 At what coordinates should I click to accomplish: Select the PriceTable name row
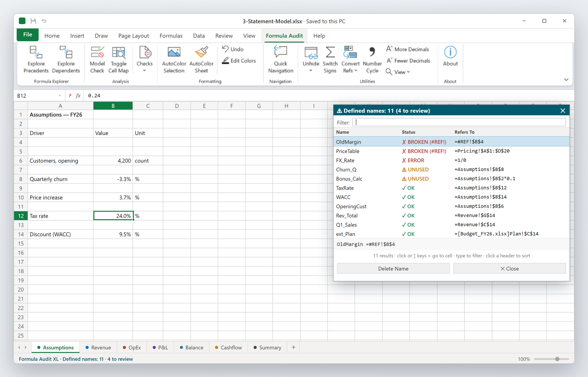(451, 151)
